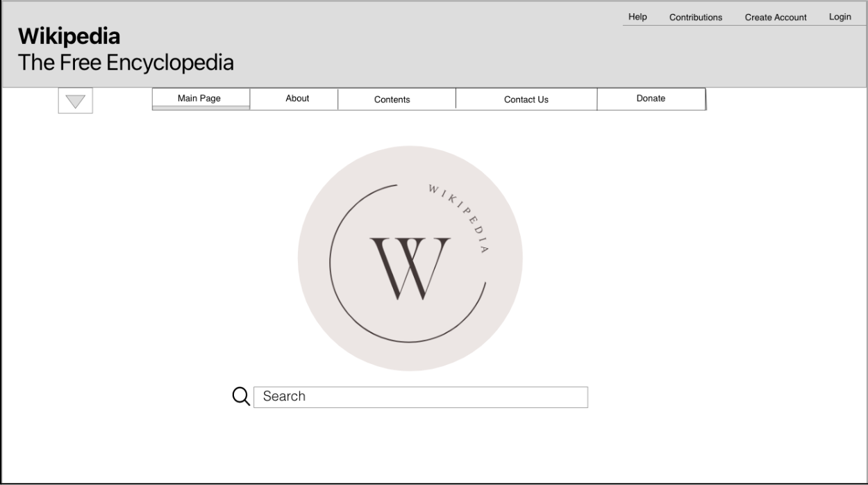Screen dimensions: 868x485
Task: Click the magnifying glass search icon
Action: click(x=241, y=397)
